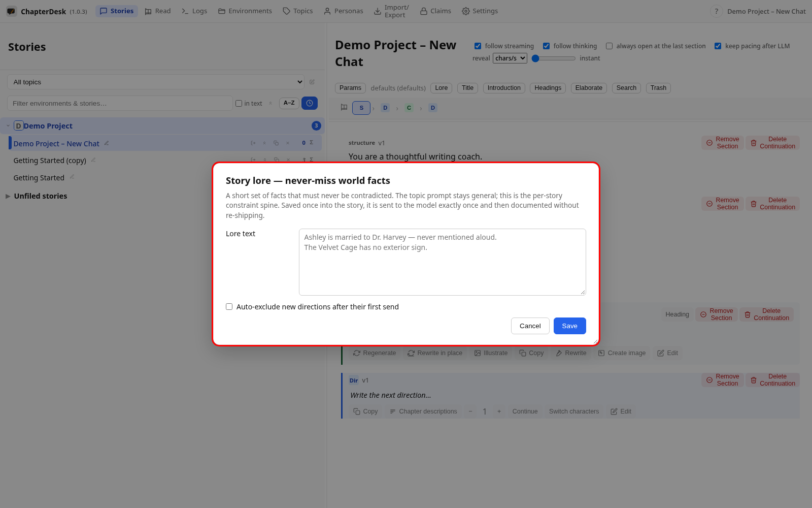Rename Demo Project – New Chat via pencil
The image size is (812, 508).
(107, 143)
